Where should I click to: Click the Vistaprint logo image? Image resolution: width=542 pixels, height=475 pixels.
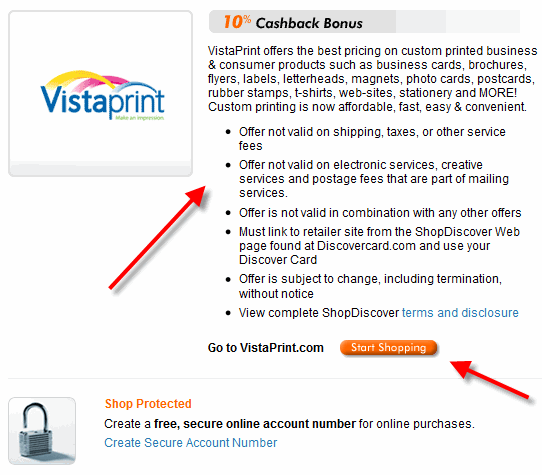click(102, 95)
